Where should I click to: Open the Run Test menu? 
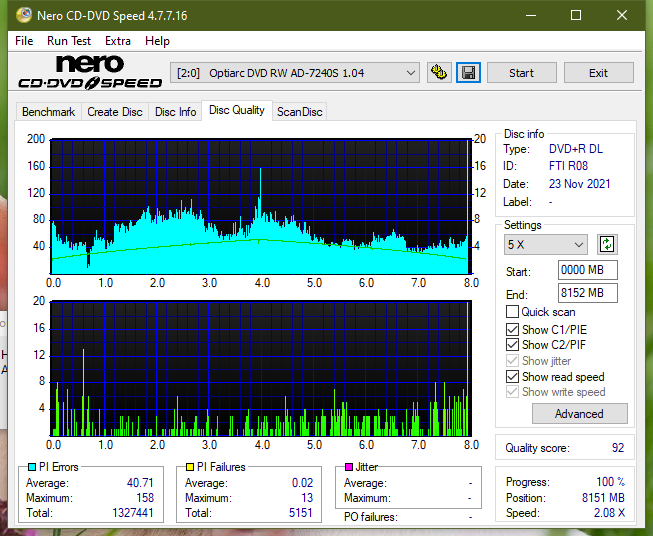pyautogui.click(x=69, y=41)
